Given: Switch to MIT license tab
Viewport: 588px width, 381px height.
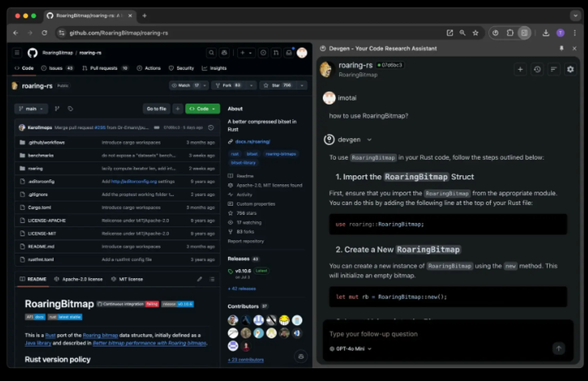Looking at the screenshot, I should point(127,279).
